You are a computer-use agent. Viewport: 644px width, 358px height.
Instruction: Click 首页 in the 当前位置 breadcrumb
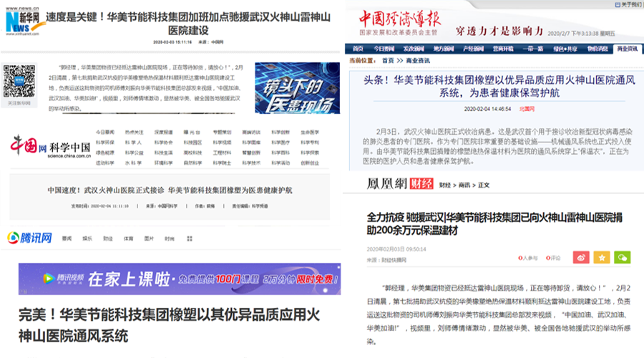click(388, 60)
